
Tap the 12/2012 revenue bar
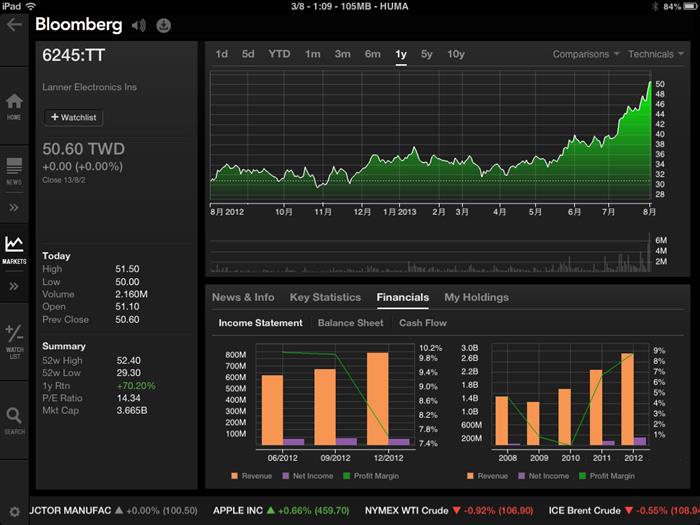378,399
